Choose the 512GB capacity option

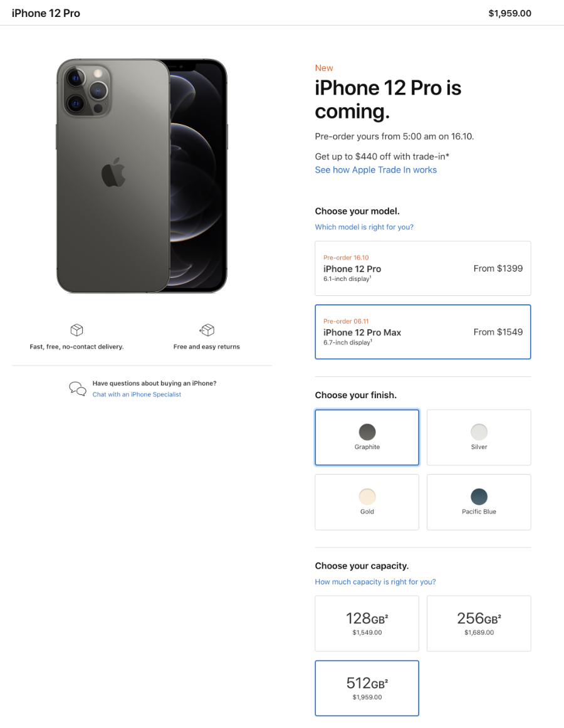pos(367,688)
